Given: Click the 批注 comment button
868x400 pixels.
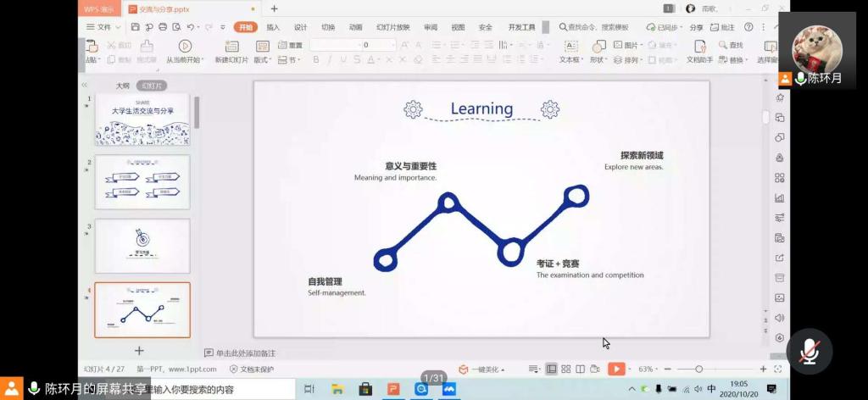Looking at the screenshot, I should click(x=722, y=27).
